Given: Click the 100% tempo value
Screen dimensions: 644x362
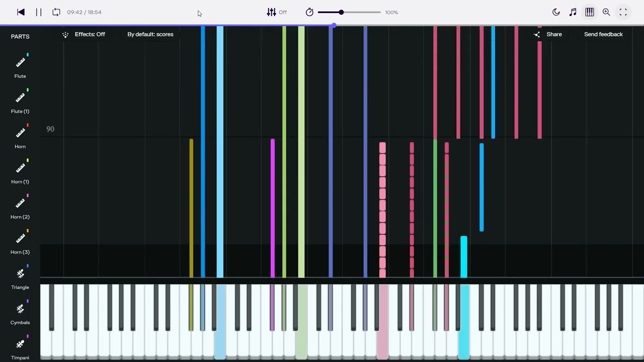Looking at the screenshot, I should click(x=391, y=12).
